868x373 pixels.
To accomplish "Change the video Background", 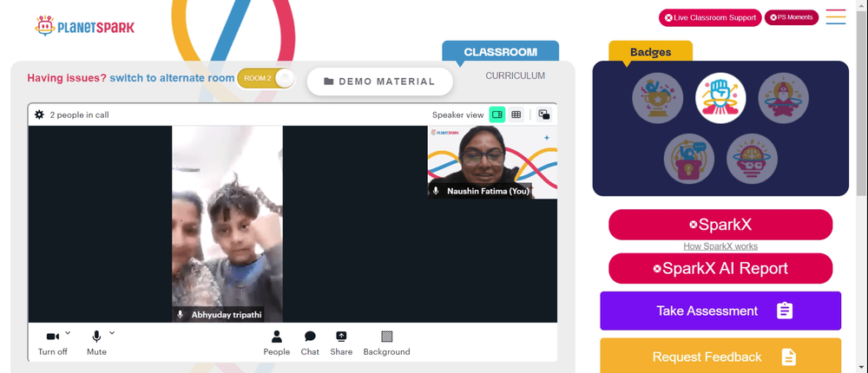I will click(x=386, y=344).
